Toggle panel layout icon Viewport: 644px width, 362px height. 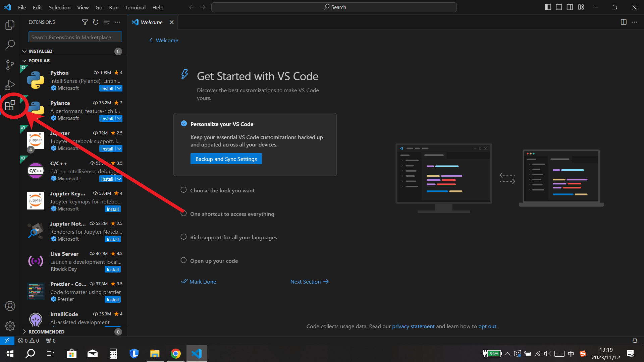click(559, 7)
